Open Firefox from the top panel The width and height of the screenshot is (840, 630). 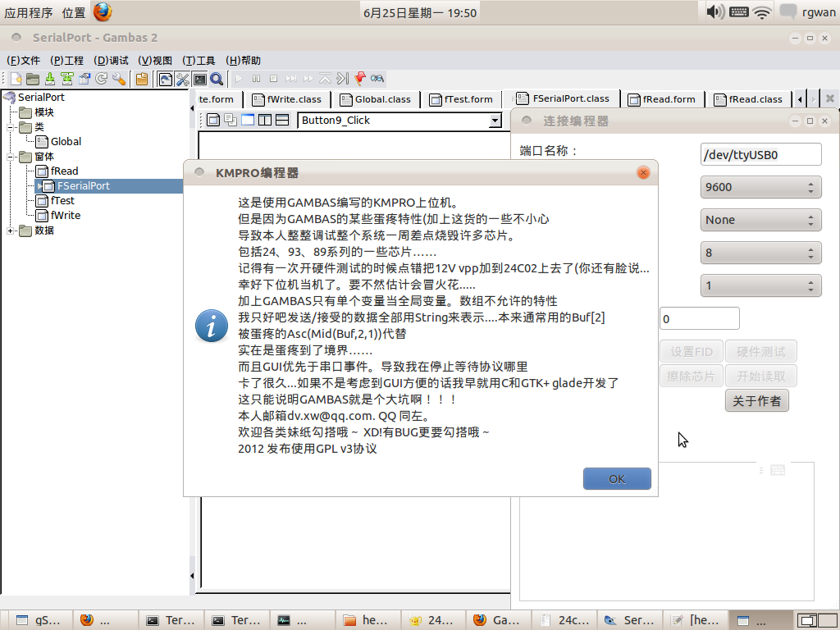click(103, 11)
